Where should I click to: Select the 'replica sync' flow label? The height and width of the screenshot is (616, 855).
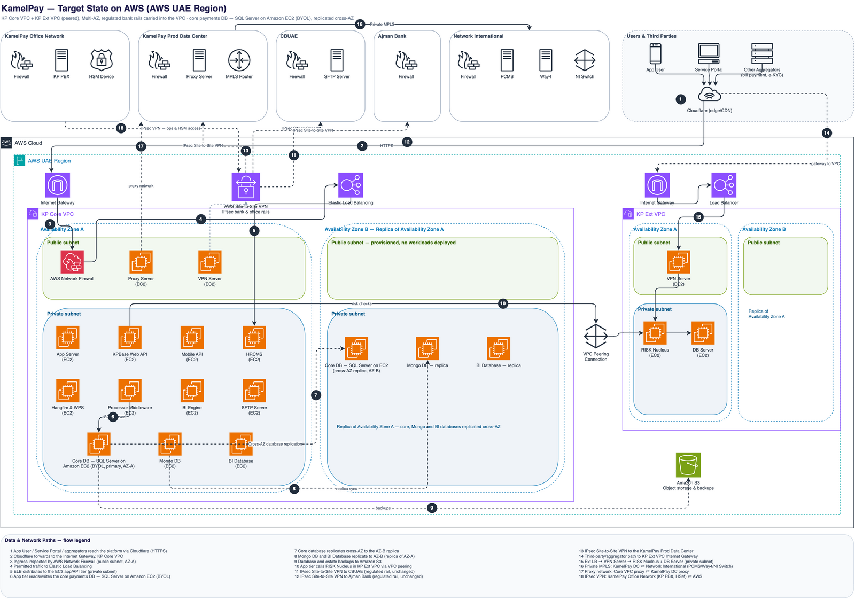click(x=346, y=489)
